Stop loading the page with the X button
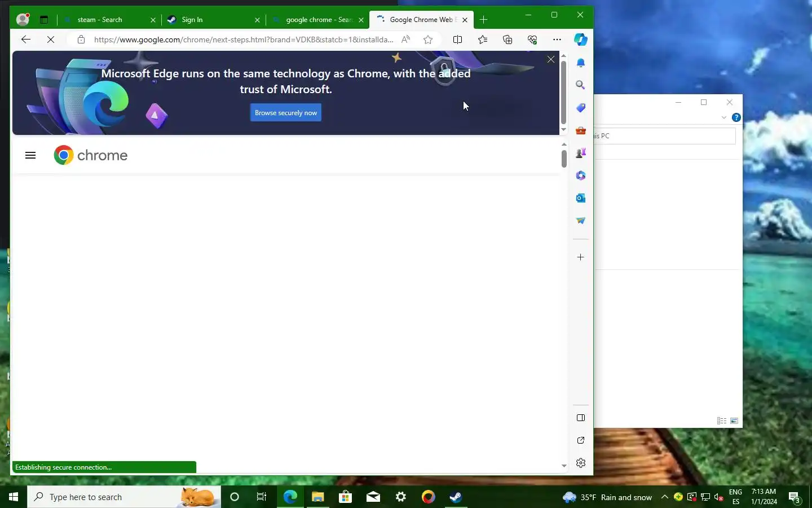 pos(51,40)
